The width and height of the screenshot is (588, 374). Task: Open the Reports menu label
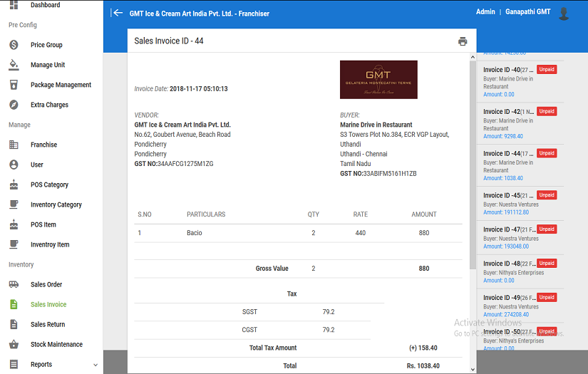(x=41, y=364)
